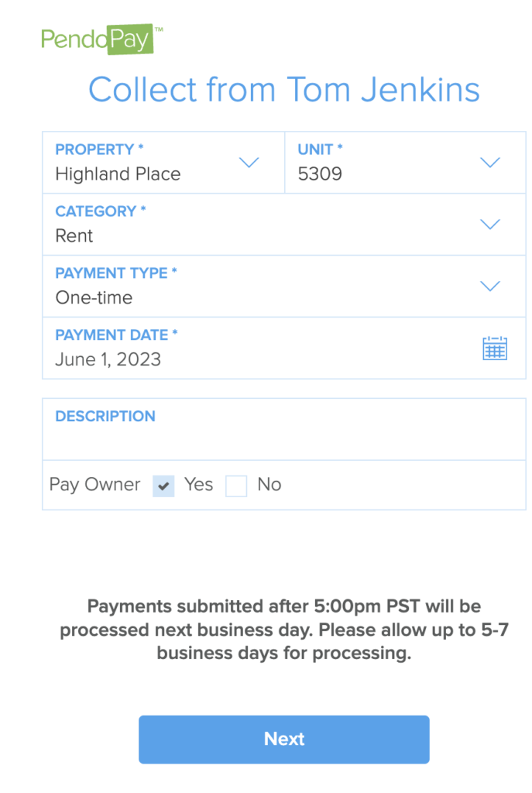The height and width of the screenshot is (793, 532).
Task: Open the payment date calendar icon
Action: pyautogui.click(x=495, y=348)
